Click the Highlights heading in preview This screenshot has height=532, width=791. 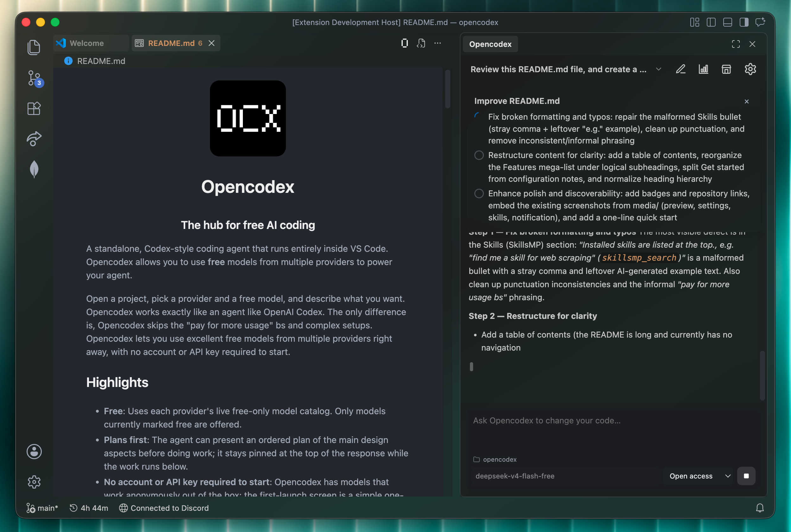tap(117, 383)
